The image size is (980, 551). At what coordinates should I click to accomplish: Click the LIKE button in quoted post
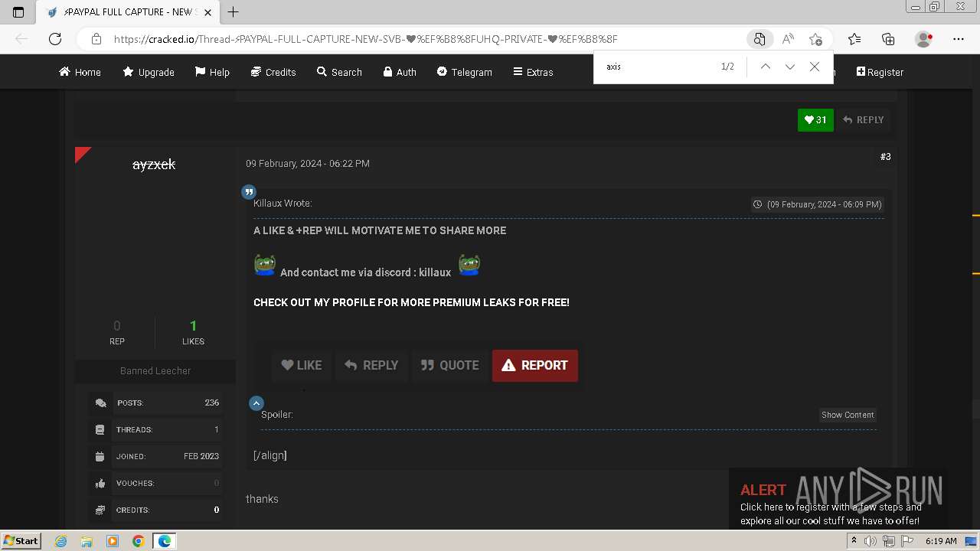pos(302,365)
